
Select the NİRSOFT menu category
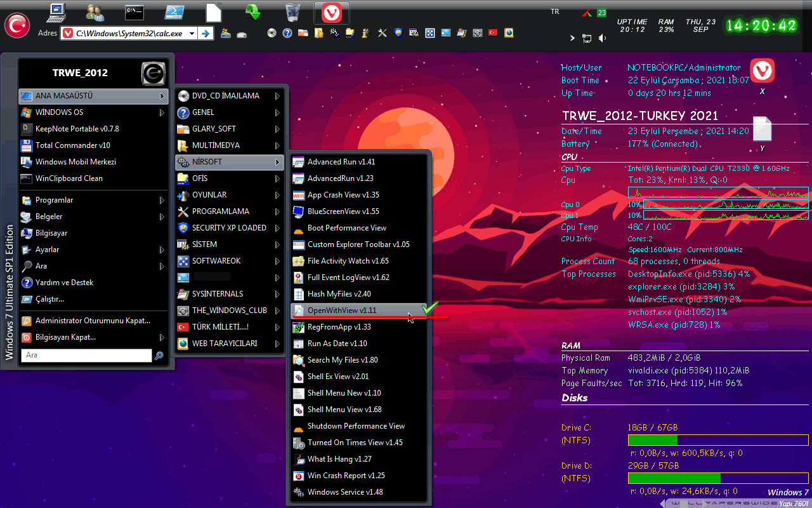click(230, 162)
